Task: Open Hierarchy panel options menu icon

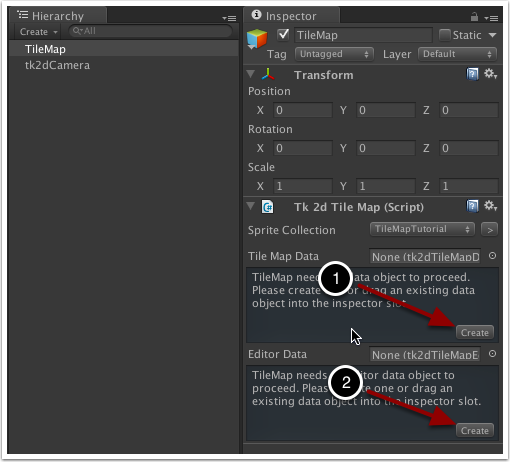Action: (x=229, y=18)
